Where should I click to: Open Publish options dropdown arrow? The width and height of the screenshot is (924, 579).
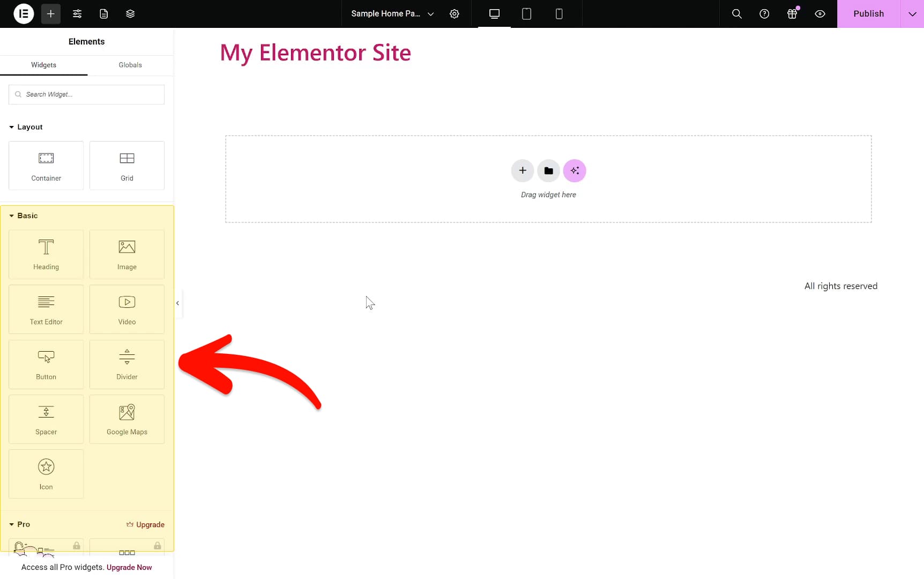point(912,14)
